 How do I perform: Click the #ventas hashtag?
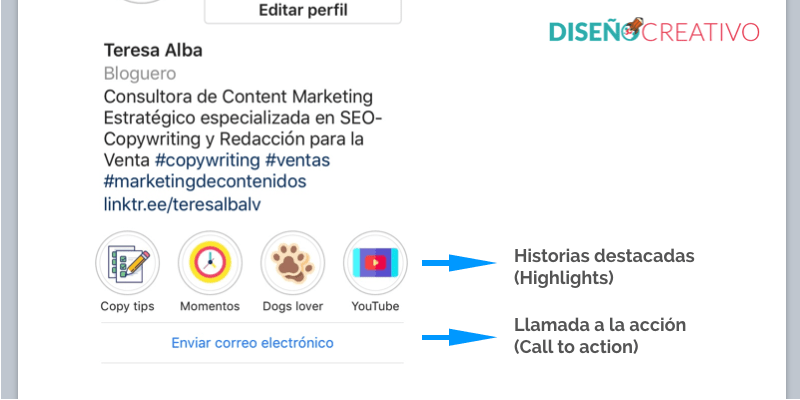tap(297, 160)
